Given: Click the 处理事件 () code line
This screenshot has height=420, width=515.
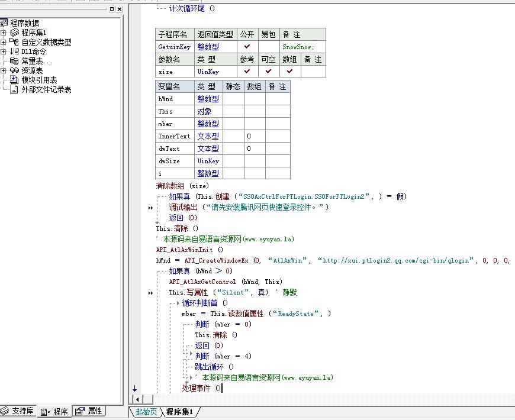Looking at the screenshot, I should [x=202, y=388].
